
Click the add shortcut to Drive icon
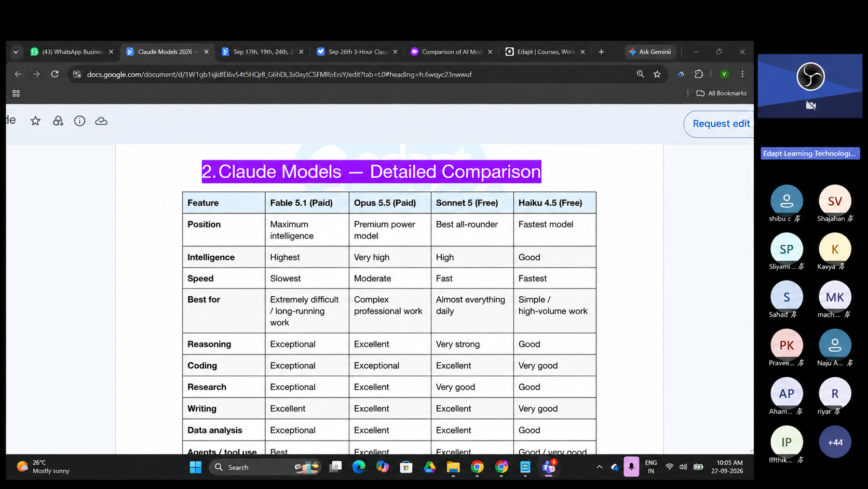pyautogui.click(x=58, y=121)
